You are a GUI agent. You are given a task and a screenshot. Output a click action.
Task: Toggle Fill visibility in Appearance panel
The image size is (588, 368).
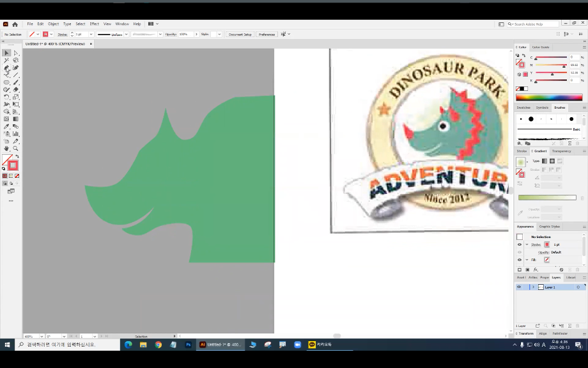519,260
